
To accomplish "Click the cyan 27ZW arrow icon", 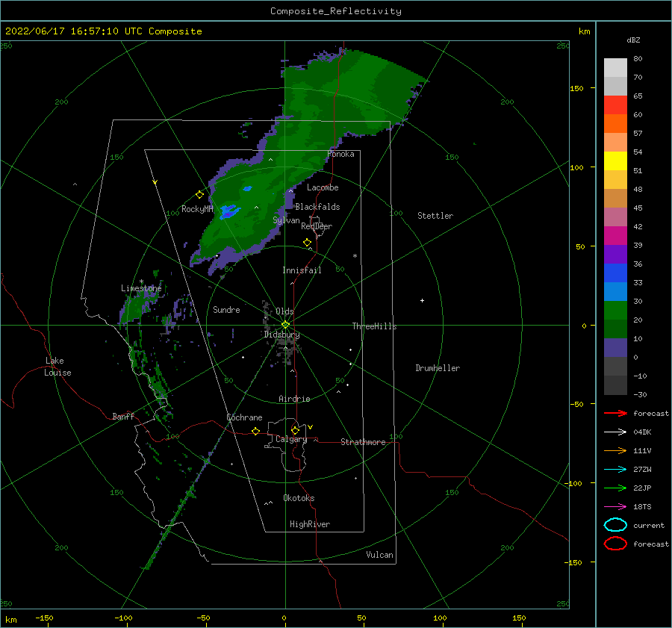I will (x=615, y=470).
